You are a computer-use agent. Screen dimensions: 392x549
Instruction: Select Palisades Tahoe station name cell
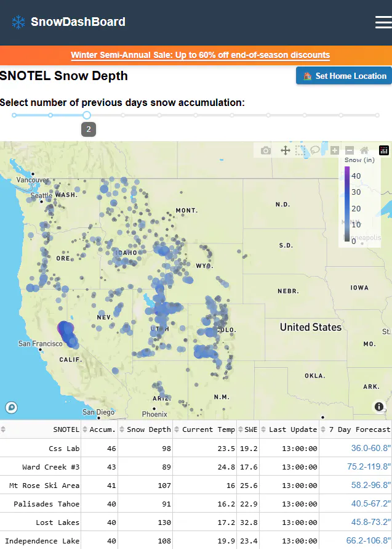coord(41,504)
